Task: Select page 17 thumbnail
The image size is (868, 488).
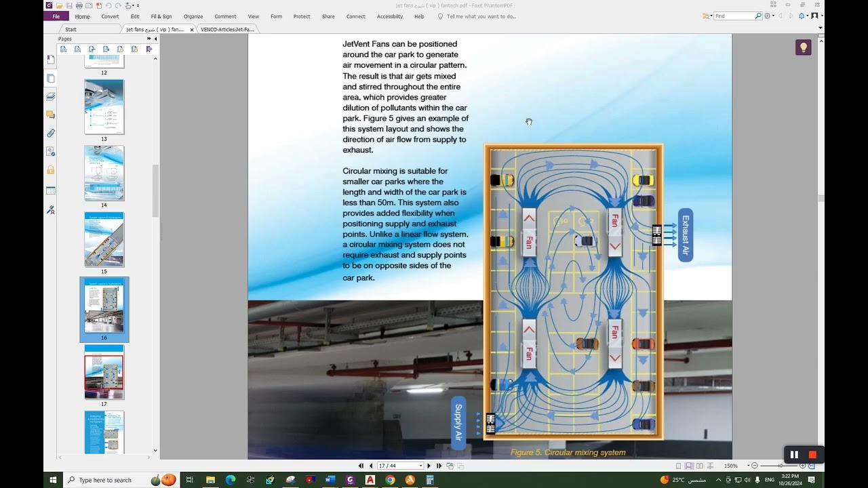Action: pyautogui.click(x=104, y=372)
